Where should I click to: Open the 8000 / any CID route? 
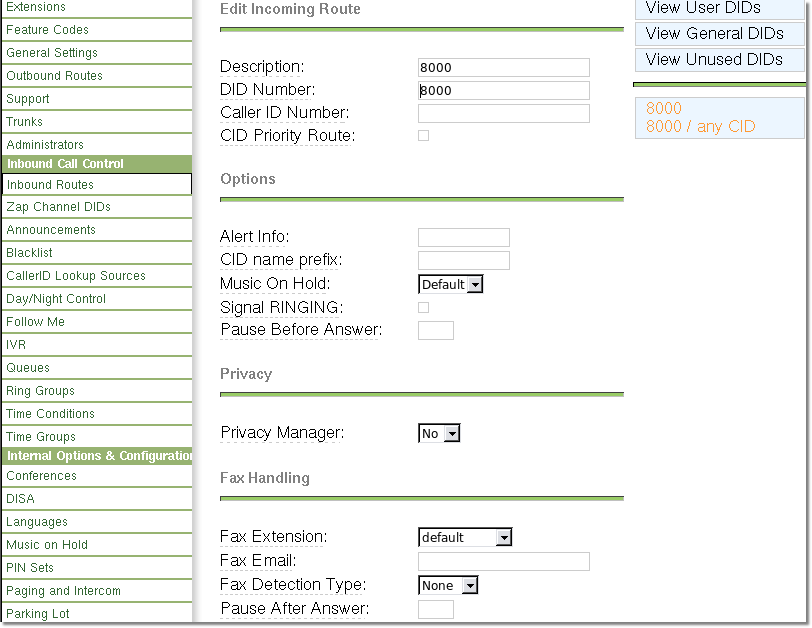click(x=701, y=126)
